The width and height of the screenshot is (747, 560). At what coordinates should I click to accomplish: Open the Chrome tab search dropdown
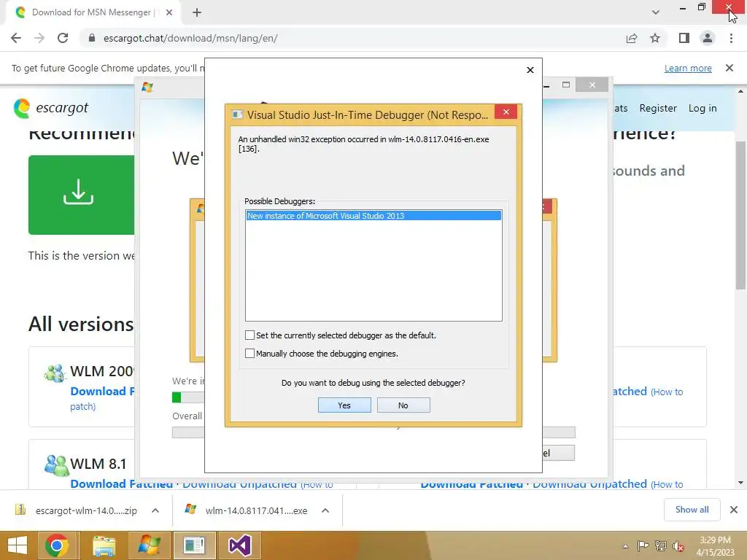pos(656,12)
